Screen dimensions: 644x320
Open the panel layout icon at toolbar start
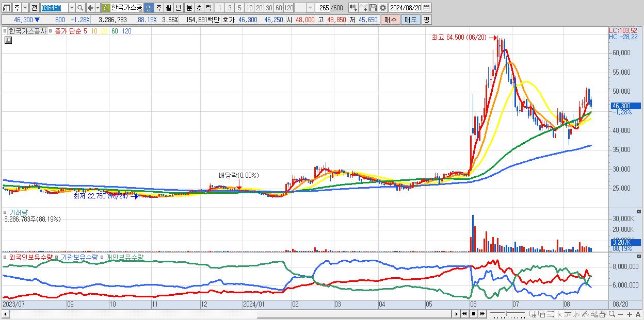tap(6, 8)
